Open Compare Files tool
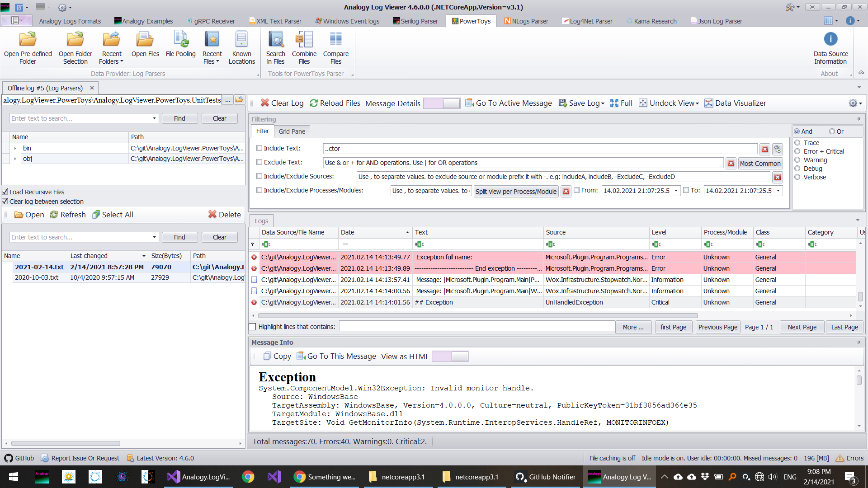Screen dimensions: 868x488 point(335,48)
